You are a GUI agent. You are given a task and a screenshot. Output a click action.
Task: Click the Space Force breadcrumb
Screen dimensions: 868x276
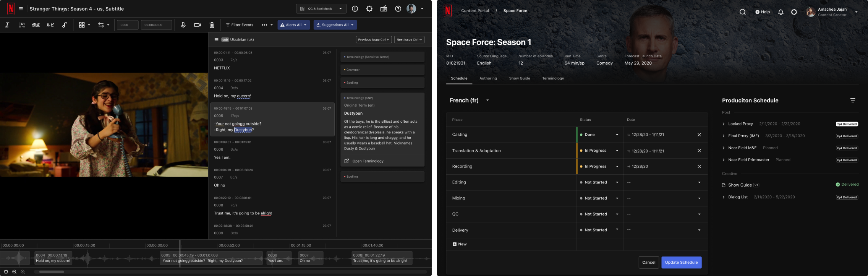(x=515, y=11)
